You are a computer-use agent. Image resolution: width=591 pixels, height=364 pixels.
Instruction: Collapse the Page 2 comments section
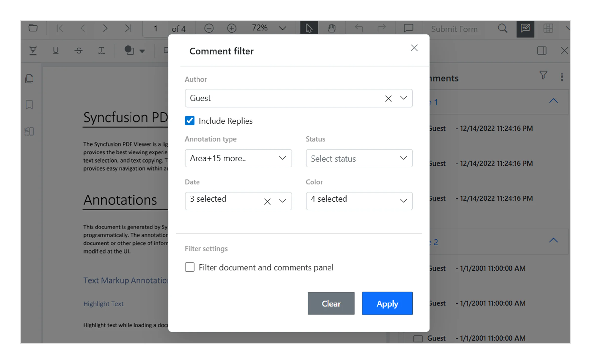553,240
